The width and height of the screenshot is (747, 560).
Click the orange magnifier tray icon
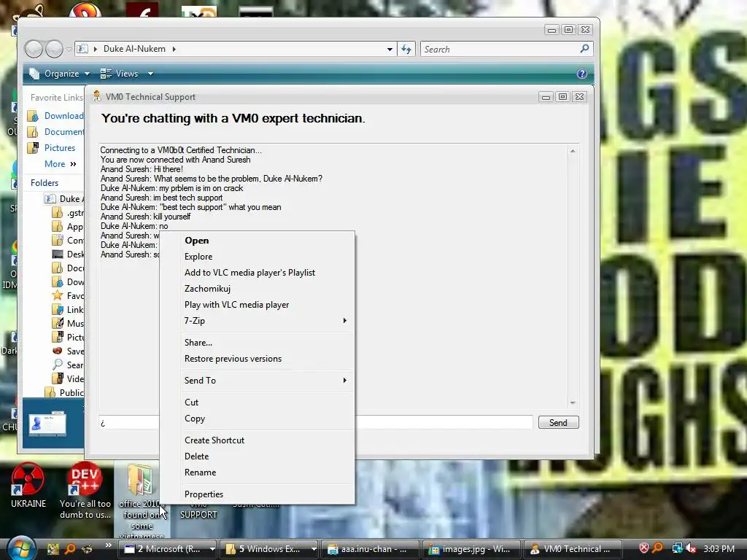(x=658, y=548)
